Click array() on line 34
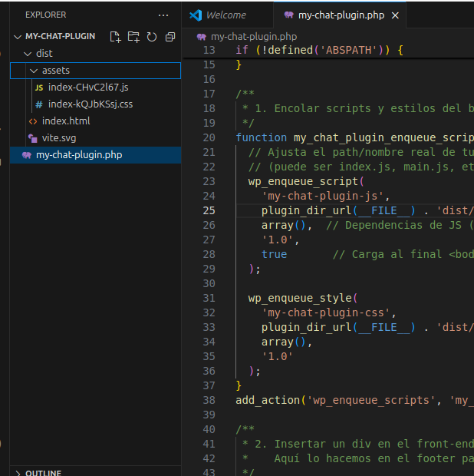The width and height of the screenshot is (474, 476). pyautogui.click(x=284, y=342)
